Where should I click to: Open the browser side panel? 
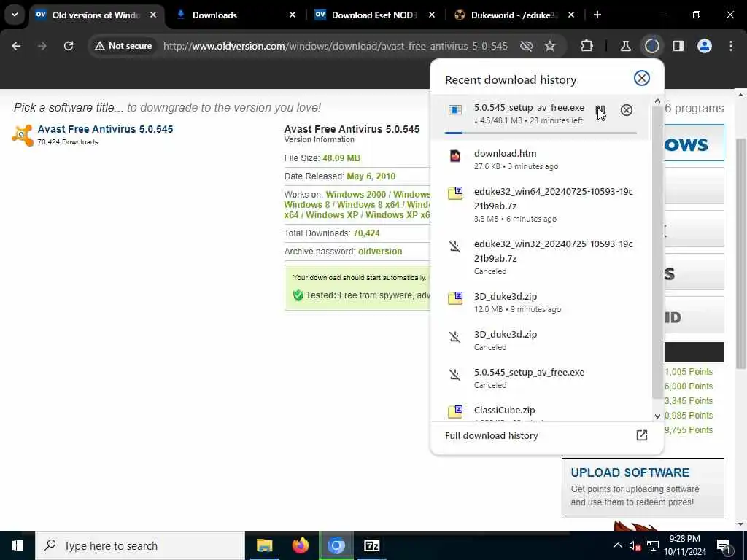[678, 46]
